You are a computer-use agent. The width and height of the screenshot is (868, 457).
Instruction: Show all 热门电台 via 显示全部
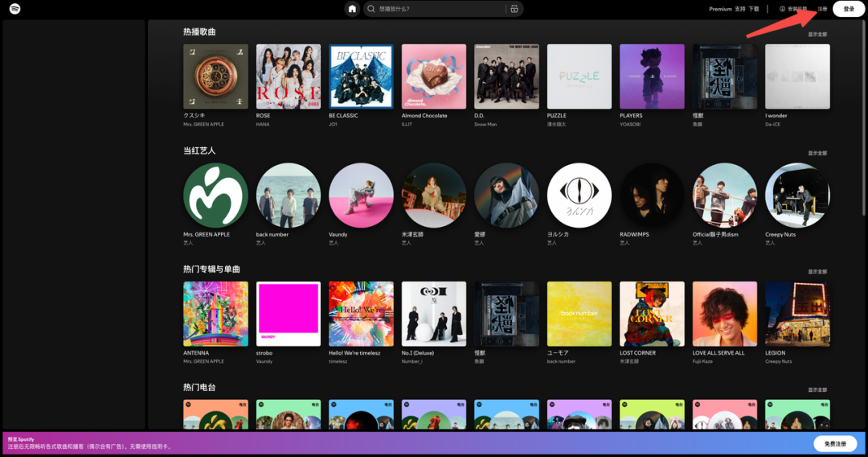[817, 389]
